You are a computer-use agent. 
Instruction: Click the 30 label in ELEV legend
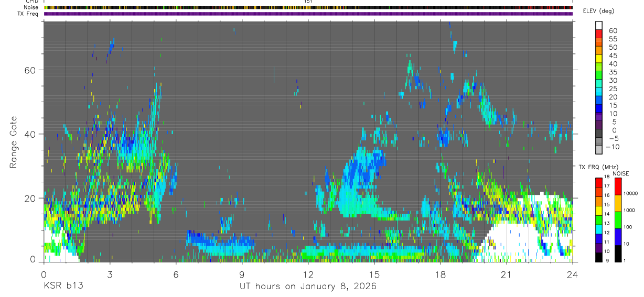(x=613, y=81)
